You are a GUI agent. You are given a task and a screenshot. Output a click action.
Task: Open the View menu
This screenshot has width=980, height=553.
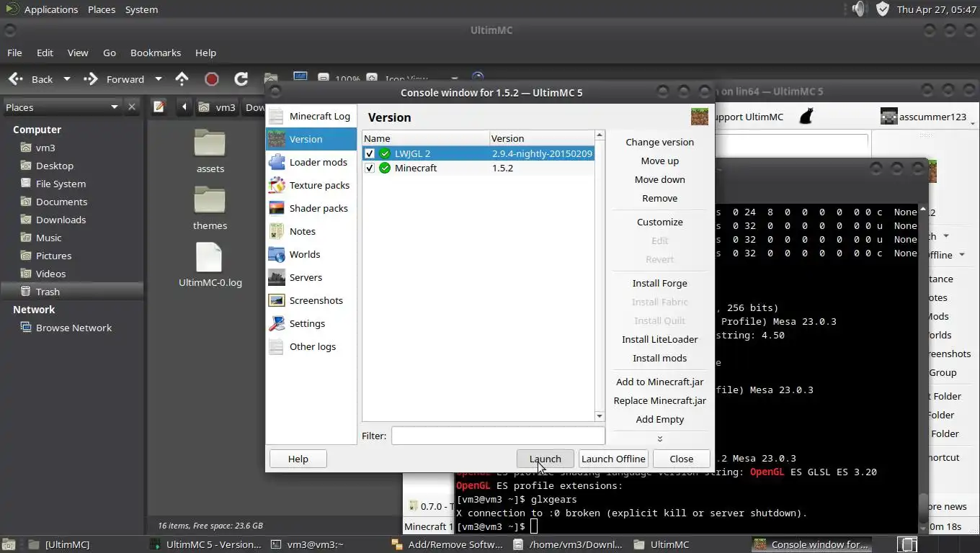[x=78, y=53]
